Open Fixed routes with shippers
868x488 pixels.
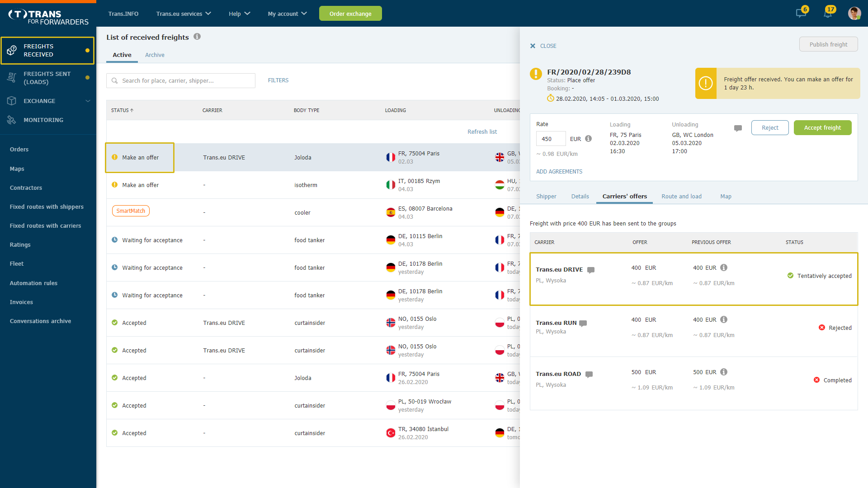pos(47,207)
